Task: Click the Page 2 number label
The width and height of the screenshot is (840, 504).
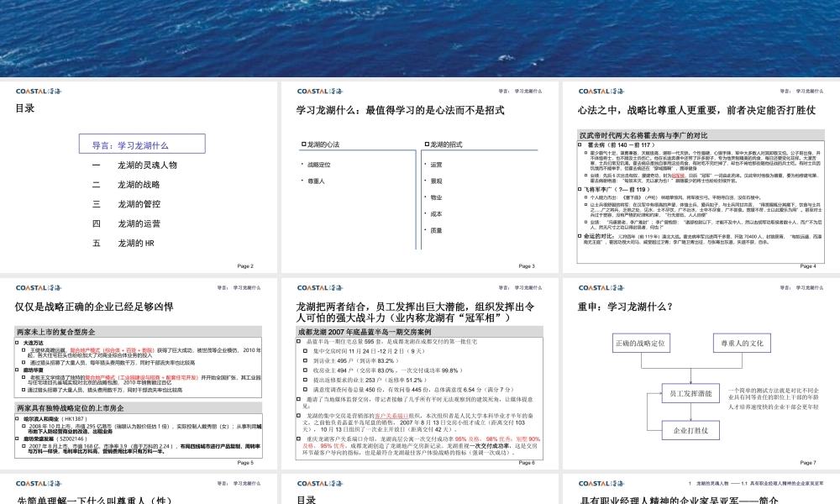Action: click(x=245, y=266)
